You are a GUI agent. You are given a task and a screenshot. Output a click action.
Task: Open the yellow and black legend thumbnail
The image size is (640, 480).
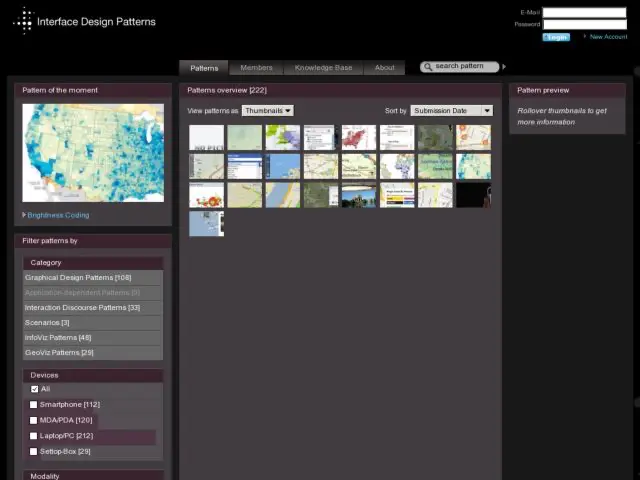(397, 195)
